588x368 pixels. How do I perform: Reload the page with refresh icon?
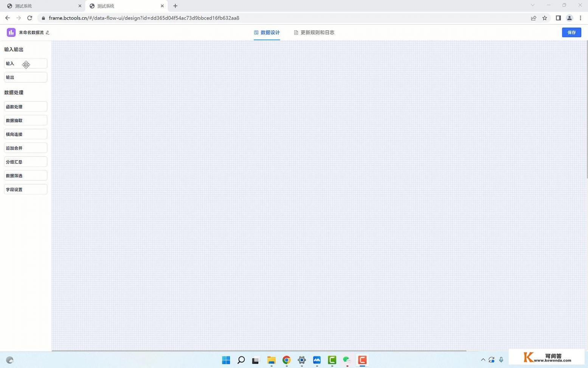tap(29, 18)
